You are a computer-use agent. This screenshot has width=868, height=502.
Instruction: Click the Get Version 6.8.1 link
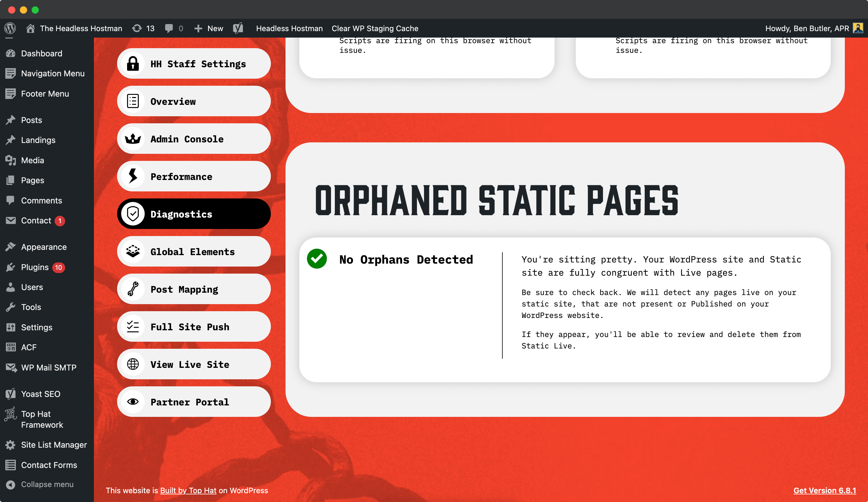pyautogui.click(x=824, y=490)
